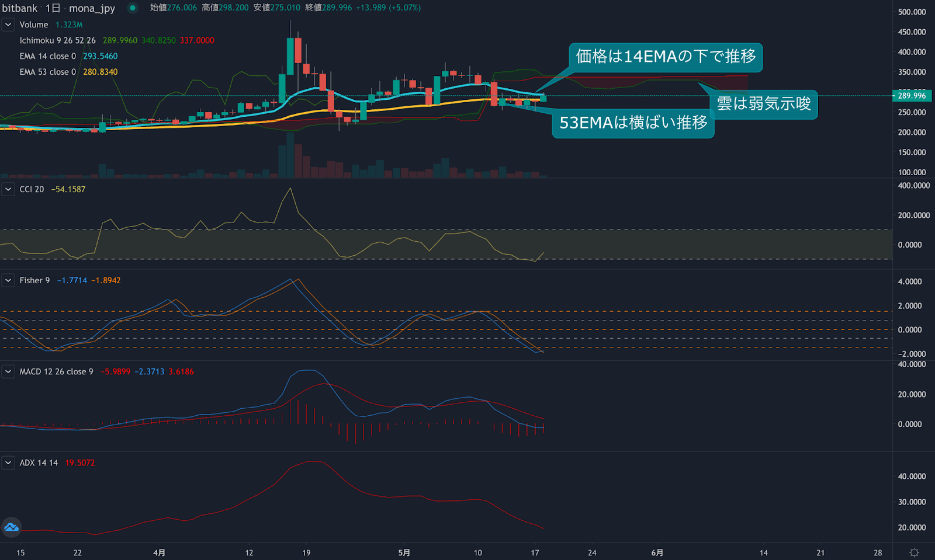The width and height of the screenshot is (935, 560).
Task: Click the 6月 label on the time axis
Action: tap(657, 552)
